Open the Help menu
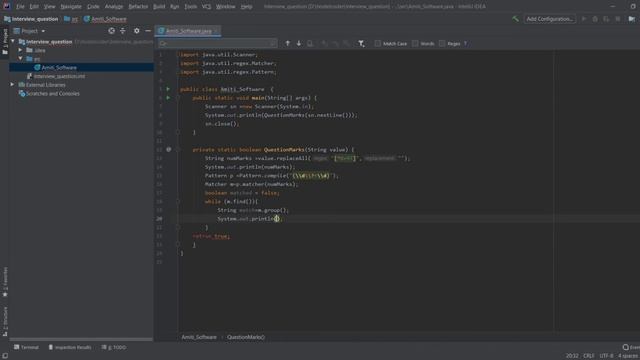Screen dimensions: 640x360 tap(246, 7)
